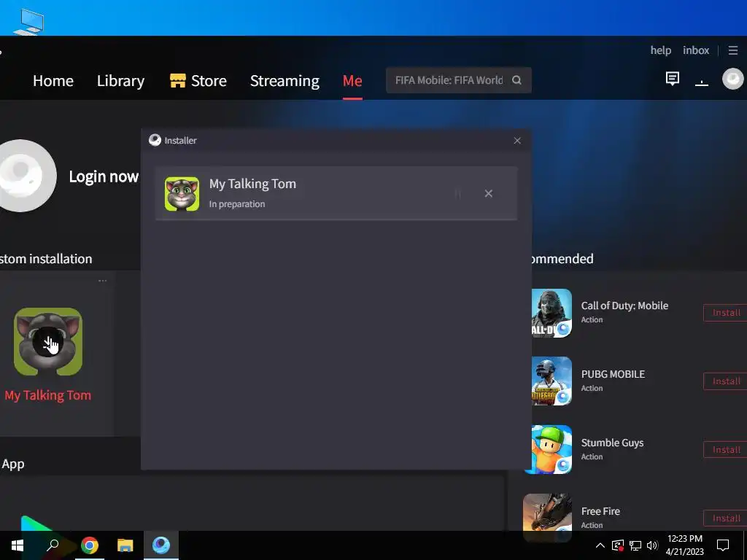Open File Explorer from taskbar
747x560 pixels.
pos(125,545)
